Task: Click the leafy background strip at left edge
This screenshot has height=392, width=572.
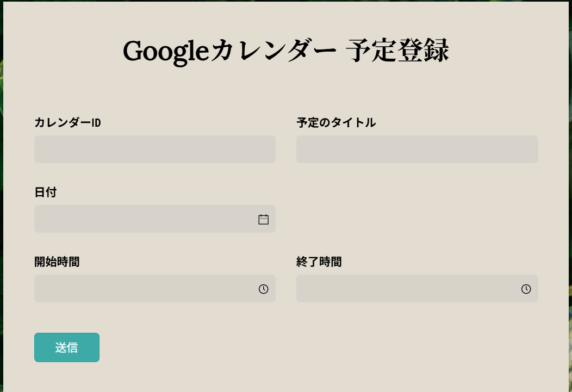Action: 2,197
